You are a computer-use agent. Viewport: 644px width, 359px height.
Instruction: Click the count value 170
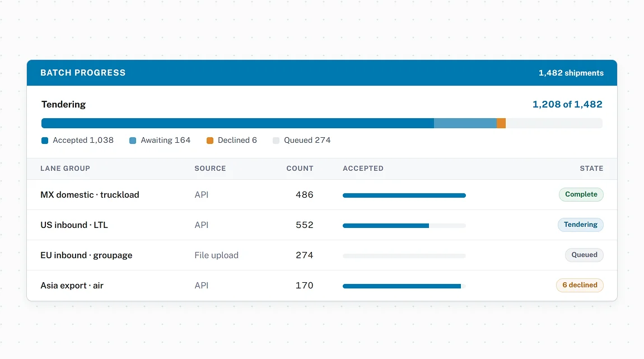[x=304, y=286]
